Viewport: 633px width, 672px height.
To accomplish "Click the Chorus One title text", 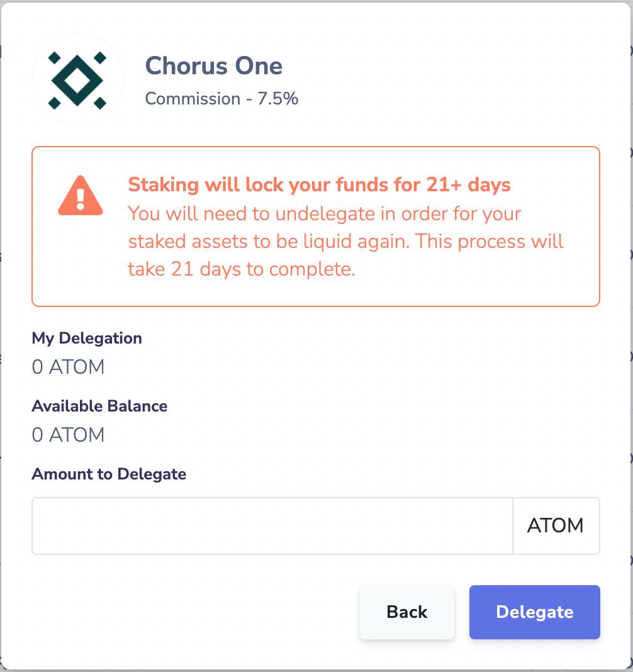I will [x=214, y=65].
